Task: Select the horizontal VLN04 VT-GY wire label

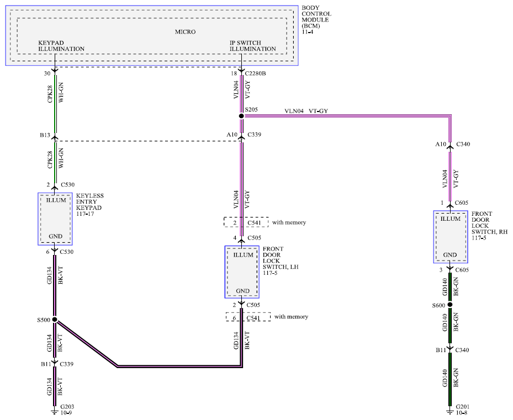Action: (306, 111)
